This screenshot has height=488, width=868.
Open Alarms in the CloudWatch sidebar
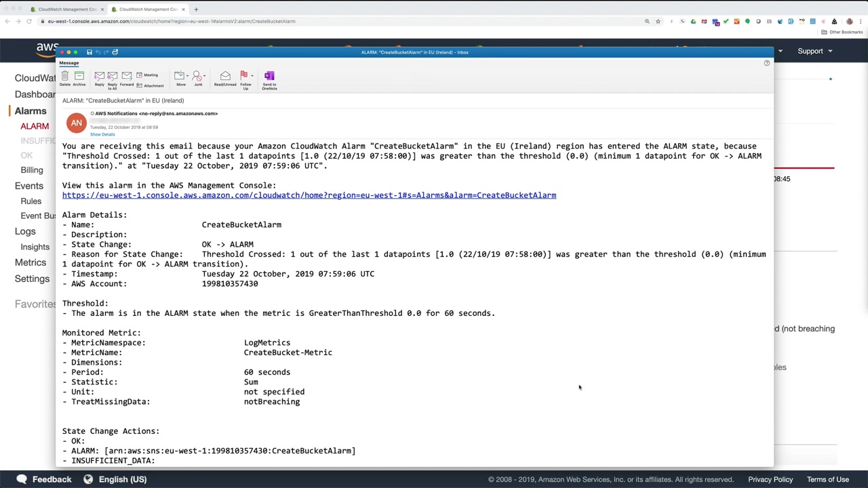point(31,111)
